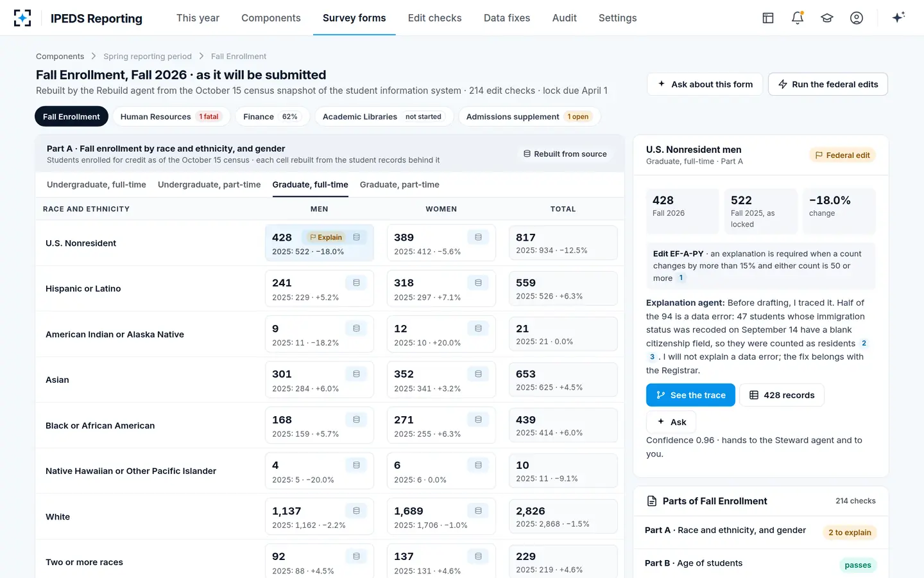Click the IPEDS Reporting logo icon
This screenshot has height=578, width=924.
point(22,18)
